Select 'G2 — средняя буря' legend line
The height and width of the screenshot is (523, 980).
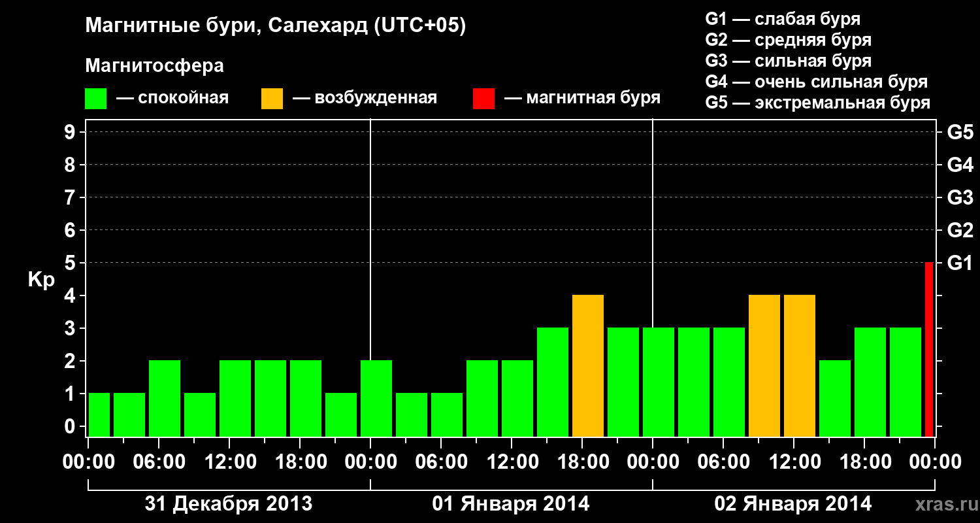(789, 40)
